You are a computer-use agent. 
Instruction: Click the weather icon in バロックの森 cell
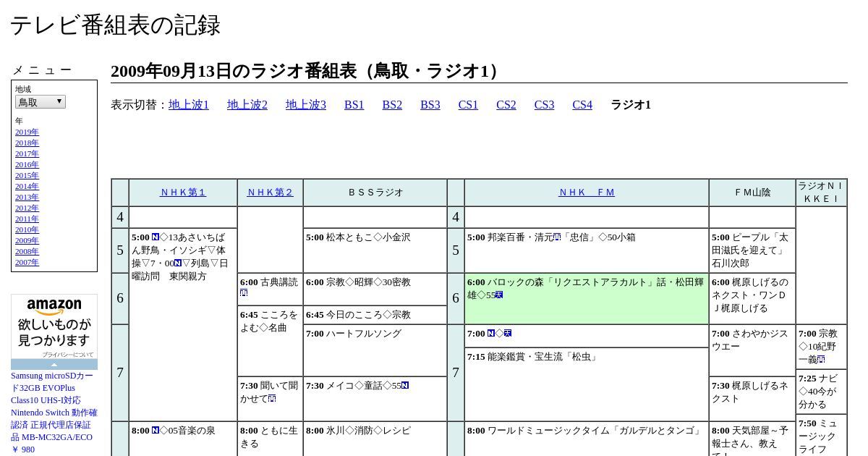(x=499, y=295)
